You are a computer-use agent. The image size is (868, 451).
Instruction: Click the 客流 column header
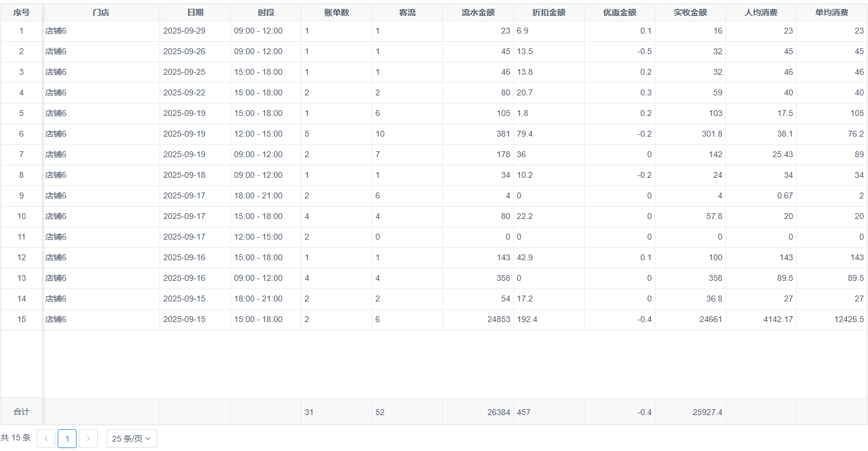coord(407,12)
